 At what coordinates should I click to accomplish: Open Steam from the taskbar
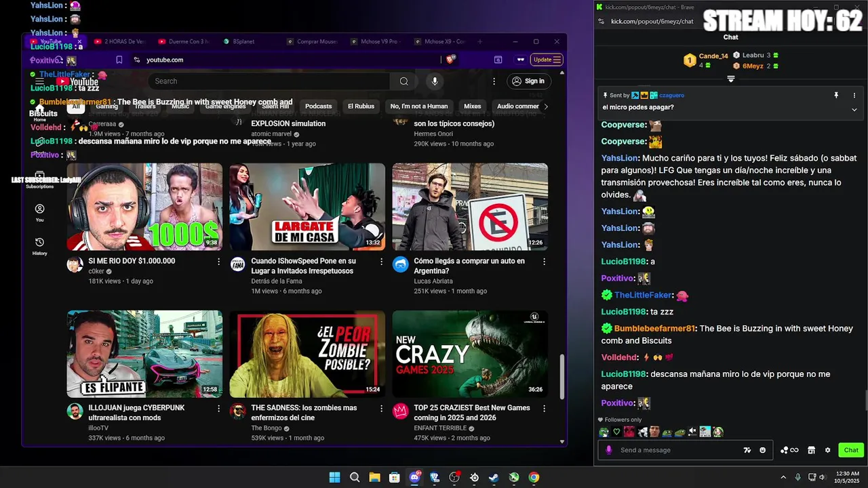[x=494, y=477]
